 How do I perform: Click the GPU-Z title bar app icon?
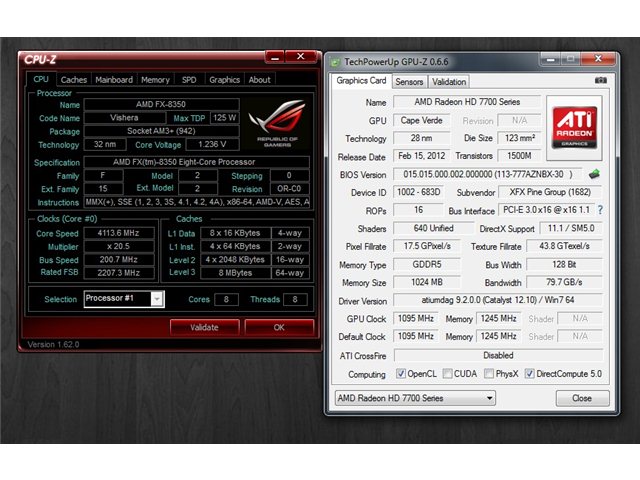335,62
